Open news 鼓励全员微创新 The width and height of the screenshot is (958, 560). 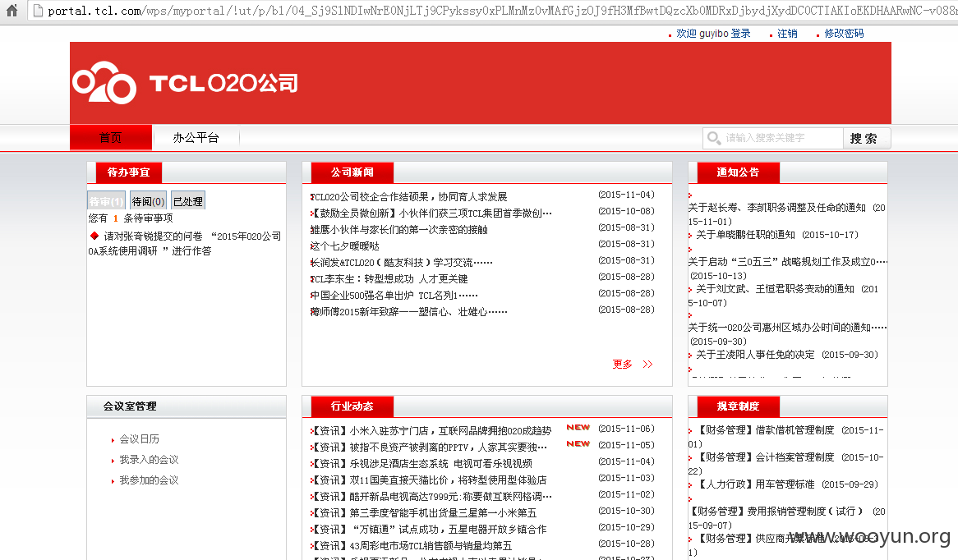431,213
